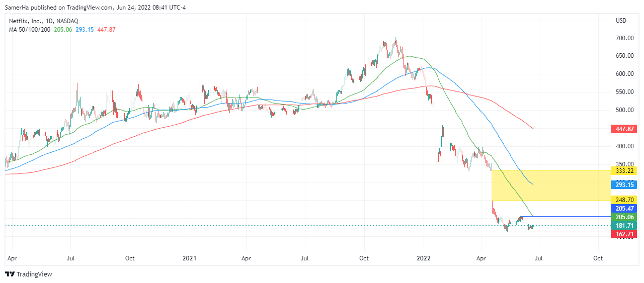Click the 2022 label on time axis

[424, 258]
